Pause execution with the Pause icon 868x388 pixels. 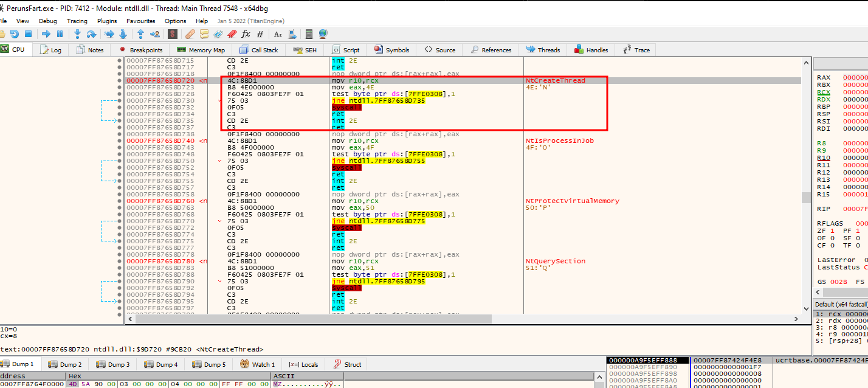60,34
